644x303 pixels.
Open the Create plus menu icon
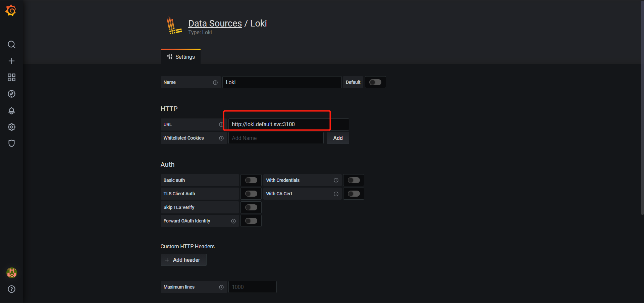11,61
